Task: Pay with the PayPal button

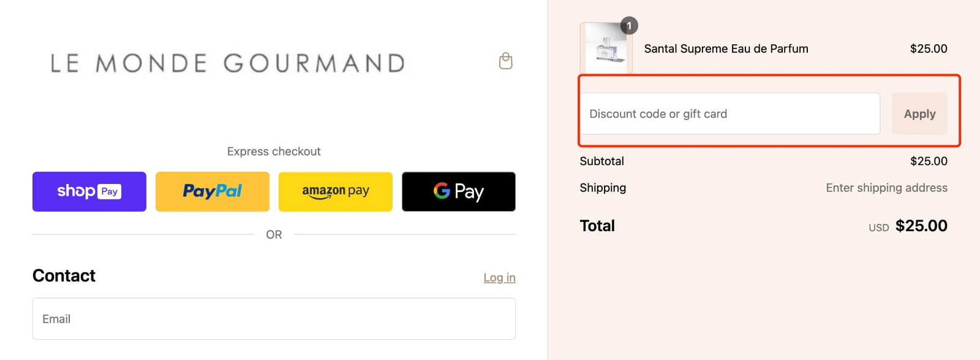Action: (x=212, y=191)
